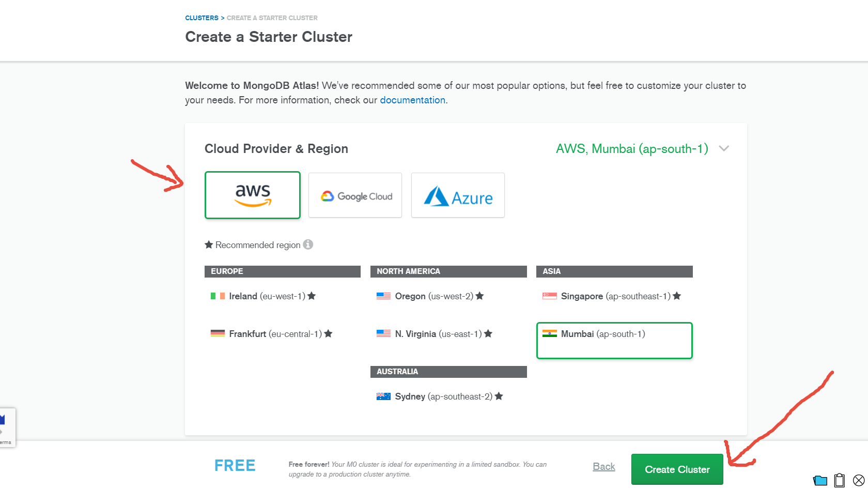868x490 pixels.
Task: Choose the Google Cloud provider tile
Action: [x=355, y=195]
